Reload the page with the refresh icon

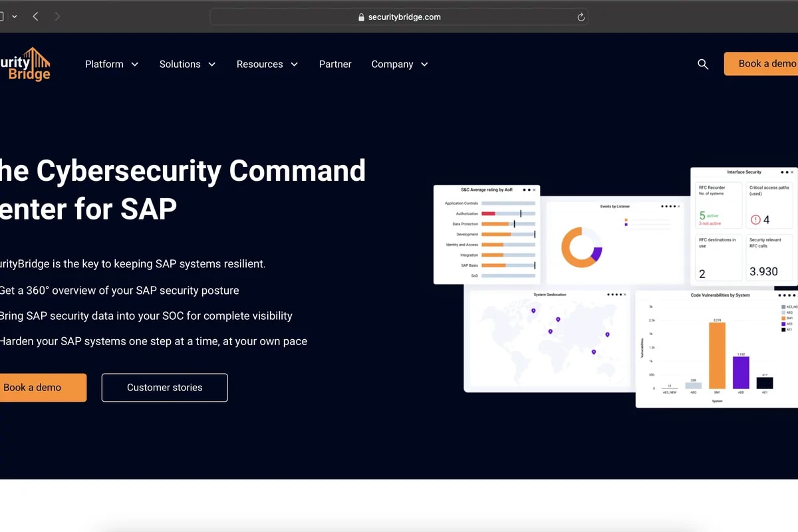[581, 17]
